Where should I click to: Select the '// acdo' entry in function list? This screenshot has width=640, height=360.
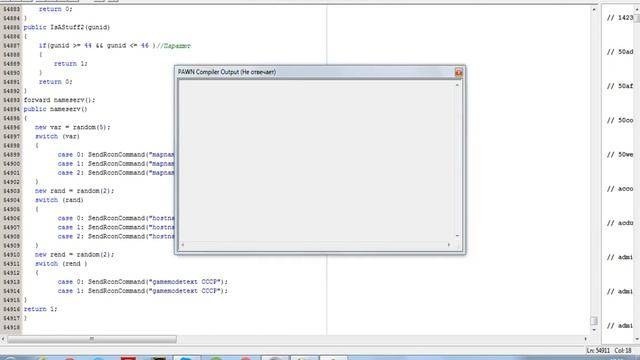tap(620, 223)
